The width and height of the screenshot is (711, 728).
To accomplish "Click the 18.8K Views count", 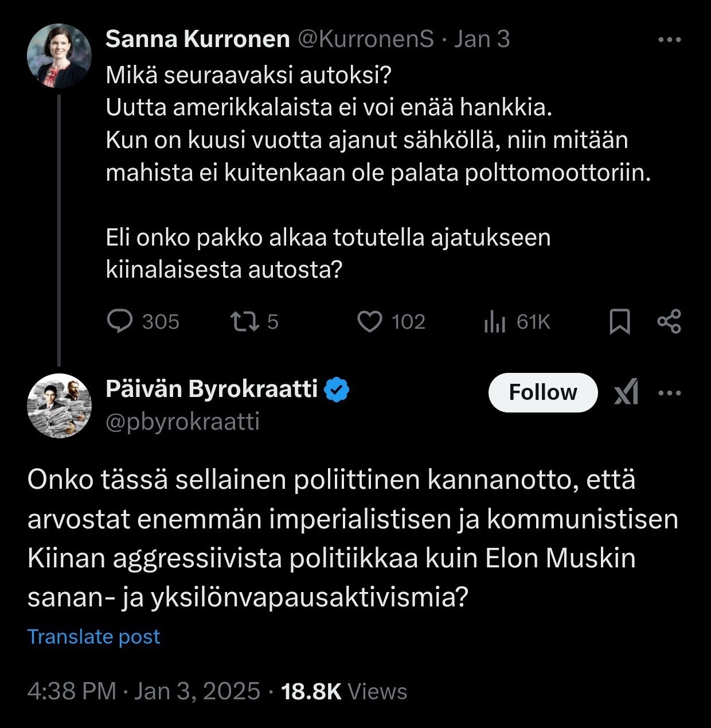I will (344, 691).
